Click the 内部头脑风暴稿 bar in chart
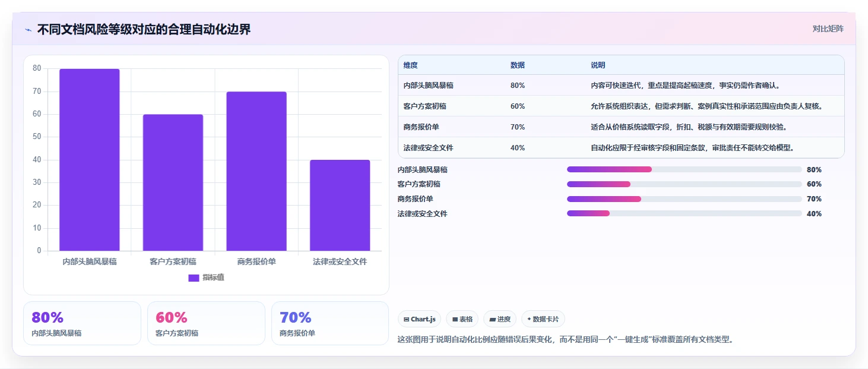868x369 pixels. click(90, 160)
